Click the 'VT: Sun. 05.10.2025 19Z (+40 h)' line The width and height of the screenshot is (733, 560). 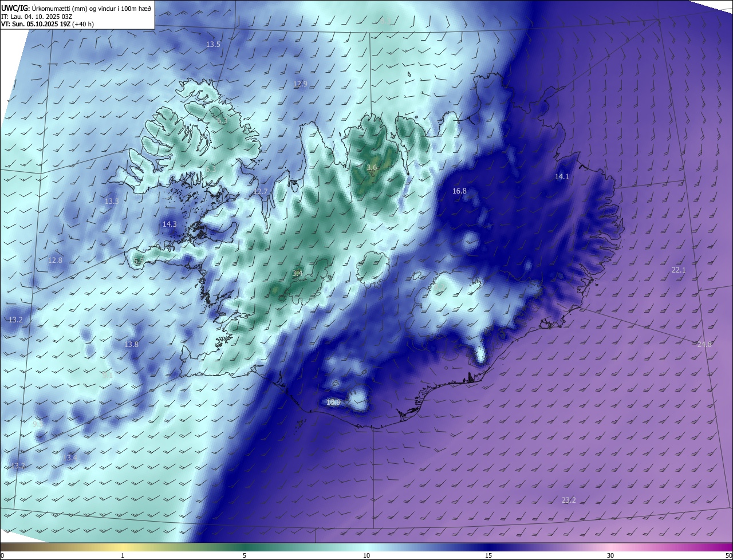[48, 24]
